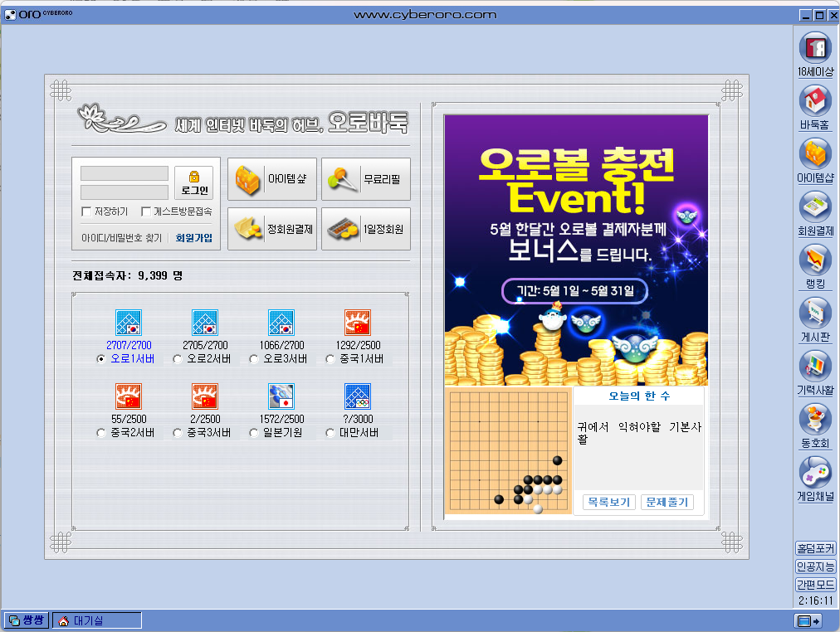Open the 정회원결제 membership payment button
This screenshot has width=840, height=632.
pyautogui.click(x=272, y=229)
